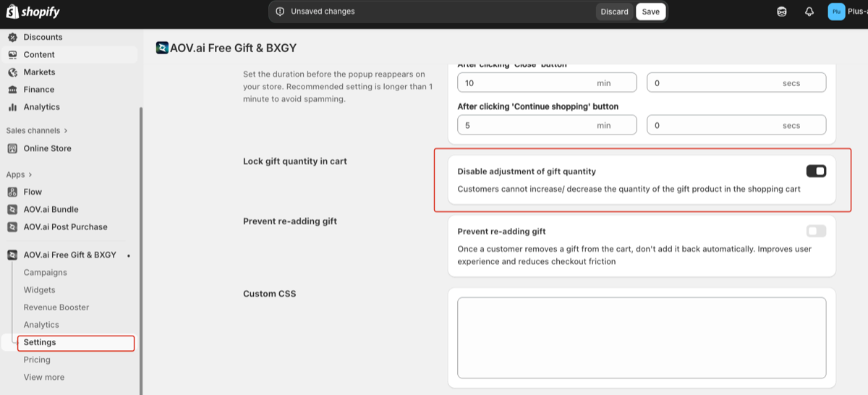Save the unsaved changes
The image size is (868, 395).
[650, 12]
